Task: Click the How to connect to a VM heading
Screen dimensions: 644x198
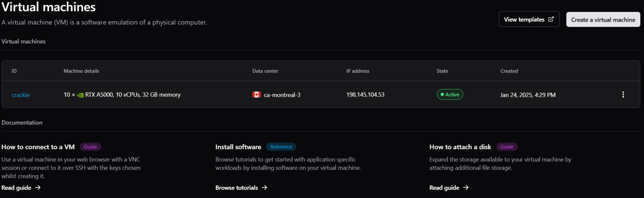Action: click(x=38, y=147)
